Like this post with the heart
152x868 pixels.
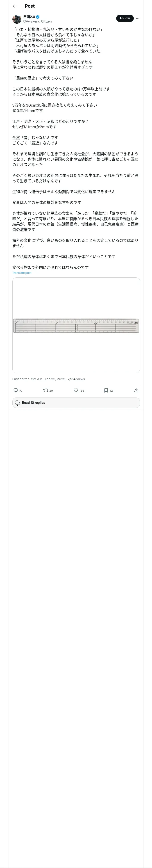pyautogui.click(x=76, y=390)
